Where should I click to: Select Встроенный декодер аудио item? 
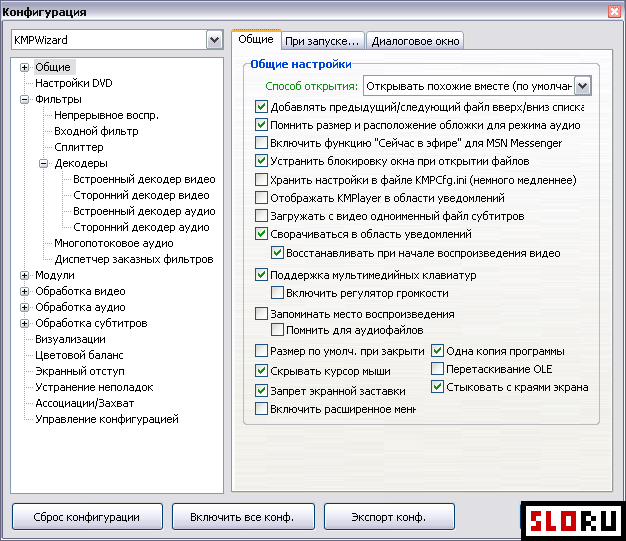pyautogui.click(x=144, y=211)
